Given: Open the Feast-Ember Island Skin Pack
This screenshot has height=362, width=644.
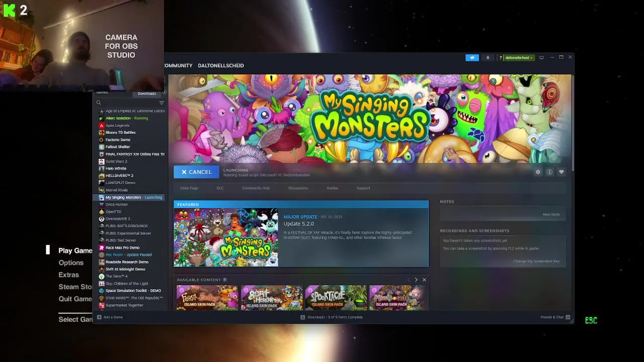Looking at the screenshot, I should point(207,298).
